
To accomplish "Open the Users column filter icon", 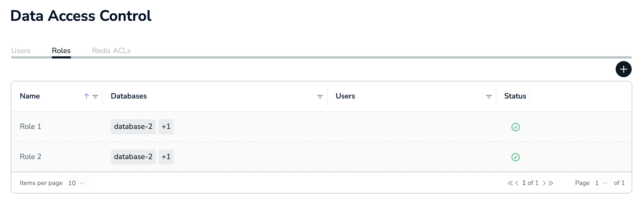I will 489,97.
